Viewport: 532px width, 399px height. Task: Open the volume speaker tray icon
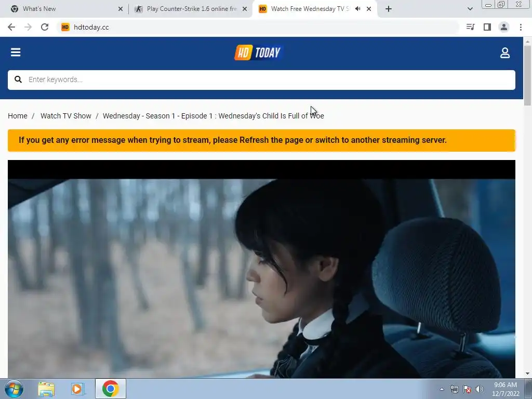point(479,389)
